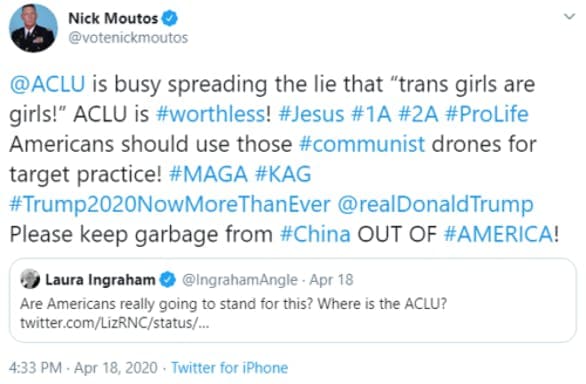586x384 pixels.
Task: Open the @votenickmoutos handle
Action: tap(128, 38)
